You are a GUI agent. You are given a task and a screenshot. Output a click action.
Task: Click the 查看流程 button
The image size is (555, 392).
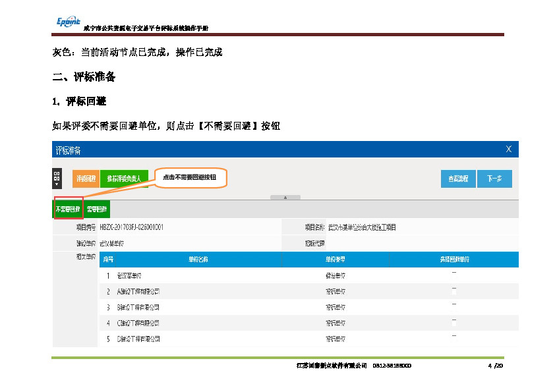[458, 179]
